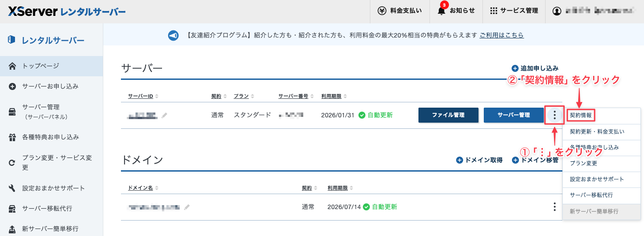
Task: Click the megaphone announcement icon
Action: (173, 35)
